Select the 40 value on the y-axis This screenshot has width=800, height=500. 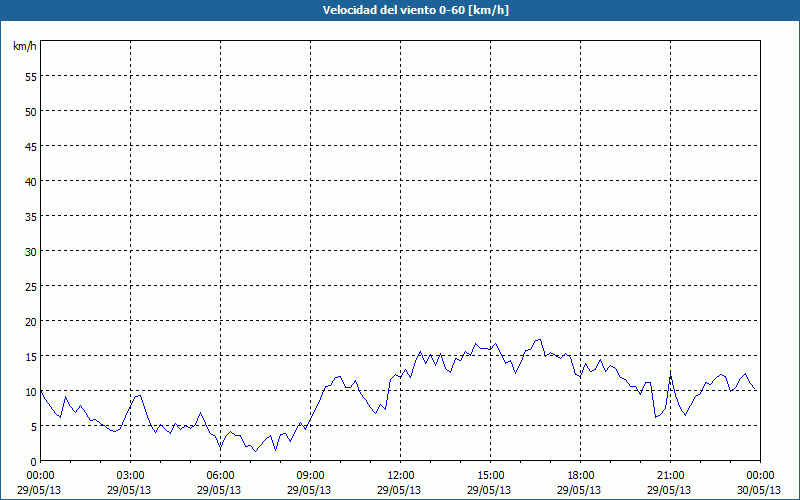pyautogui.click(x=31, y=182)
